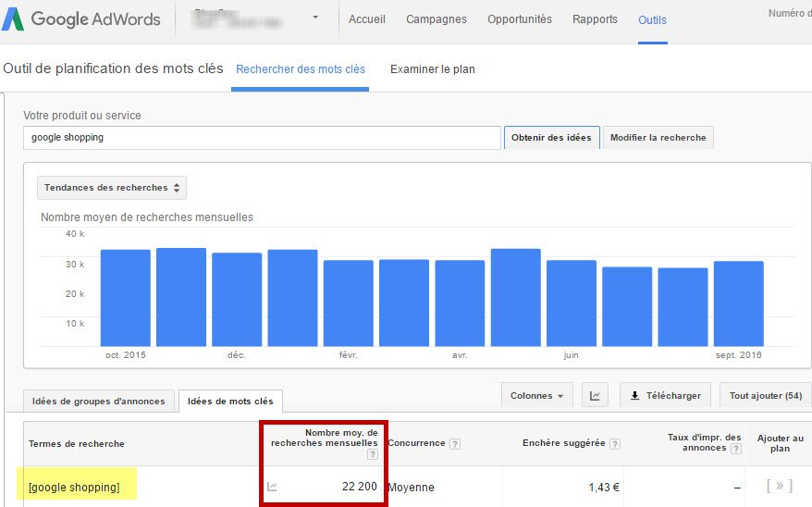Click the févr. bar in chart
812x507 pixels.
pos(349,303)
